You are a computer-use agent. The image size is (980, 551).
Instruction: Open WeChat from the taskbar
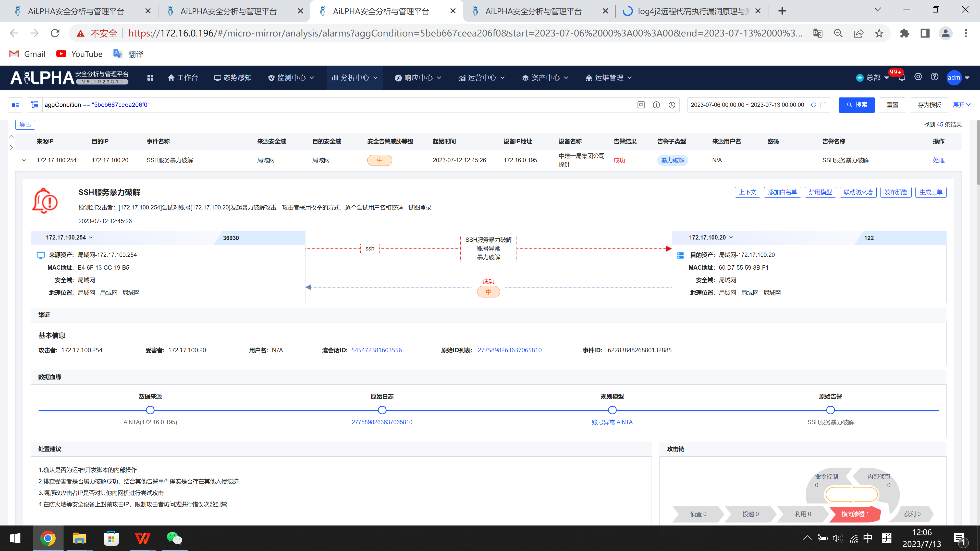click(x=174, y=538)
